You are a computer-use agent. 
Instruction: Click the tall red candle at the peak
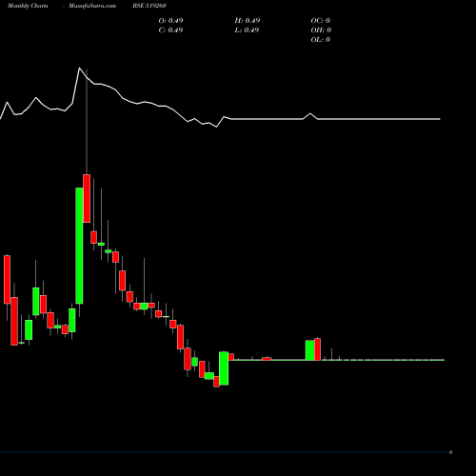click(x=87, y=198)
